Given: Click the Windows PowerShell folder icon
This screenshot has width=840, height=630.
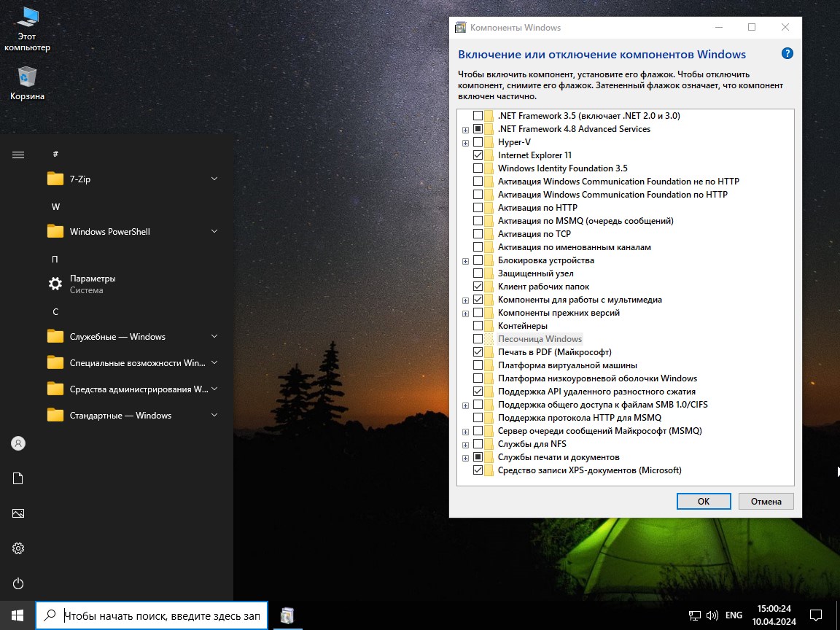Looking at the screenshot, I should 55,231.
